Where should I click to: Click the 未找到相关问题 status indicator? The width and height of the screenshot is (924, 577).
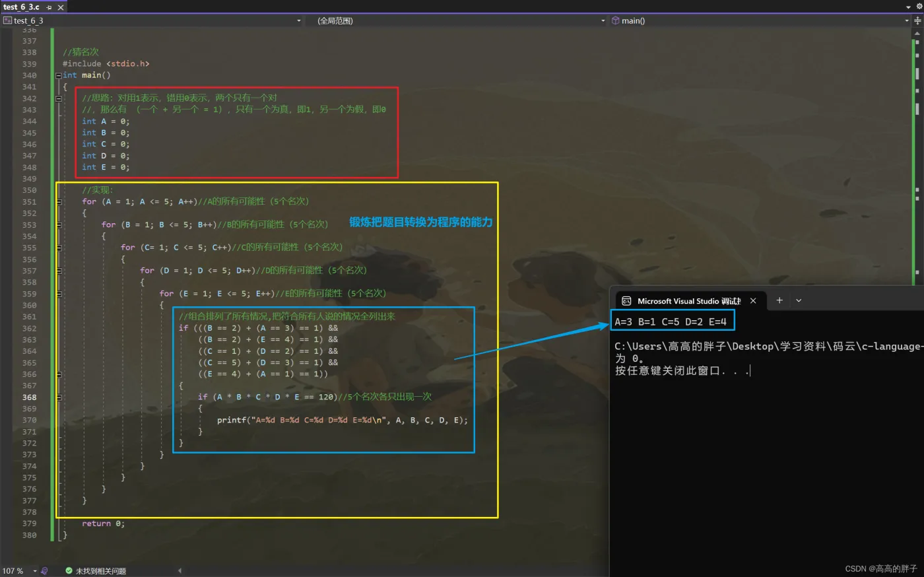click(x=100, y=571)
